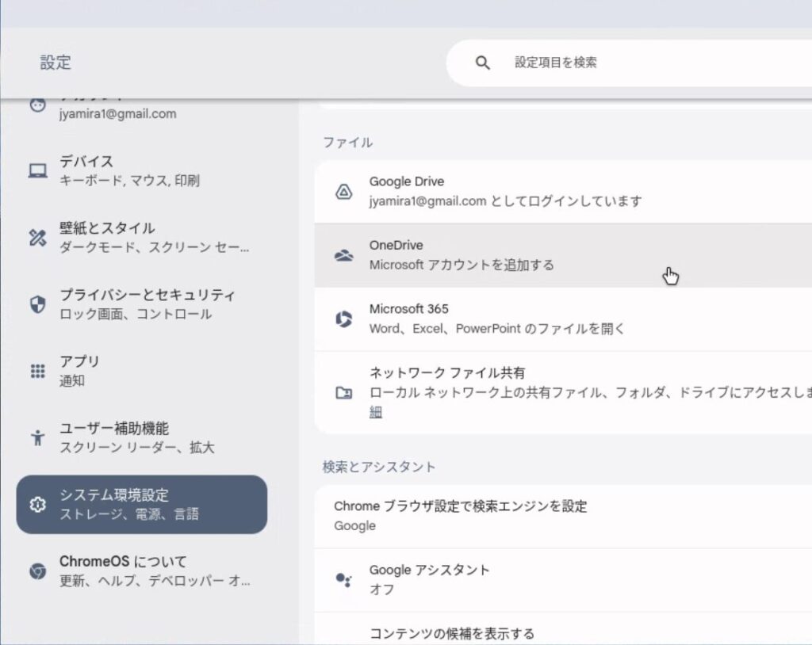Open 壁紙とスタイル settings section
Viewport: 812px width, 645px height.
pyautogui.click(x=142, y=238)
